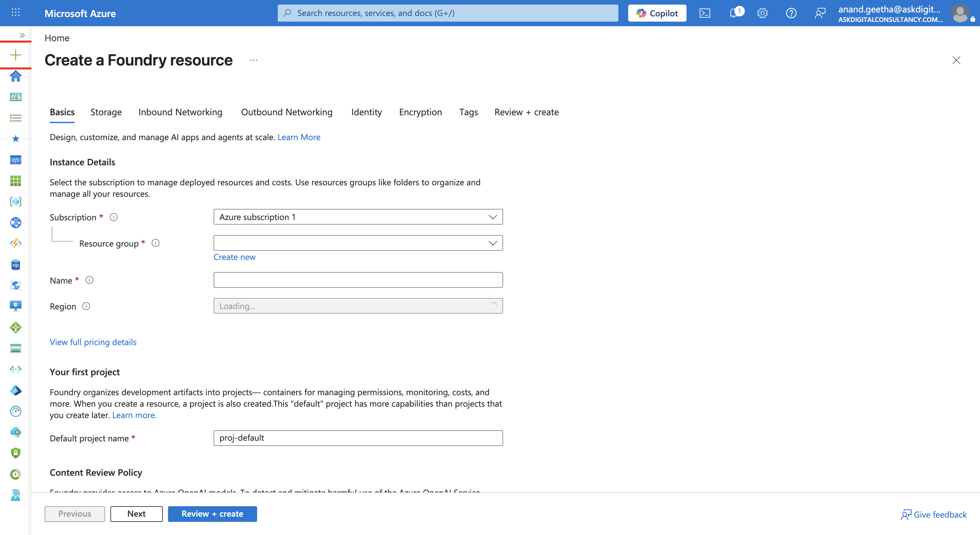The width and height of the screenshot is (980, 535).
Task: Open Load balancers green diamond icon
Action: point(16,327)
